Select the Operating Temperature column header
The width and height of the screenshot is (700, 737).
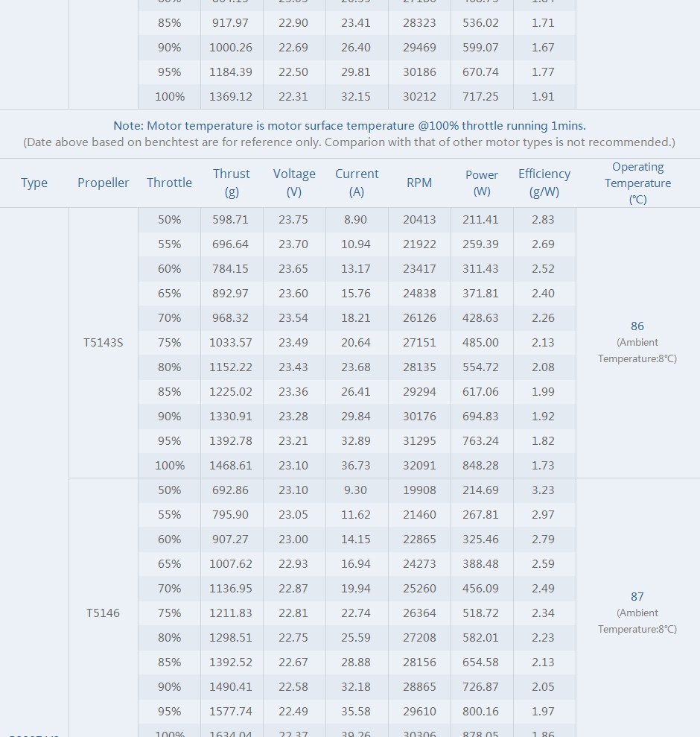pyautogui.click(x=637, y=183)
